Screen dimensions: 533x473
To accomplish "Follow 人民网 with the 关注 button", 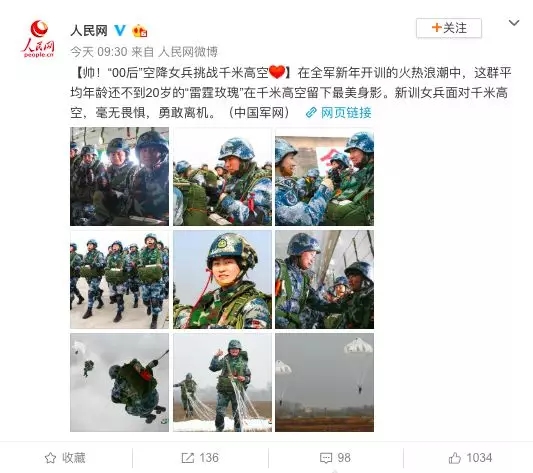I will (x=449, y=28).
